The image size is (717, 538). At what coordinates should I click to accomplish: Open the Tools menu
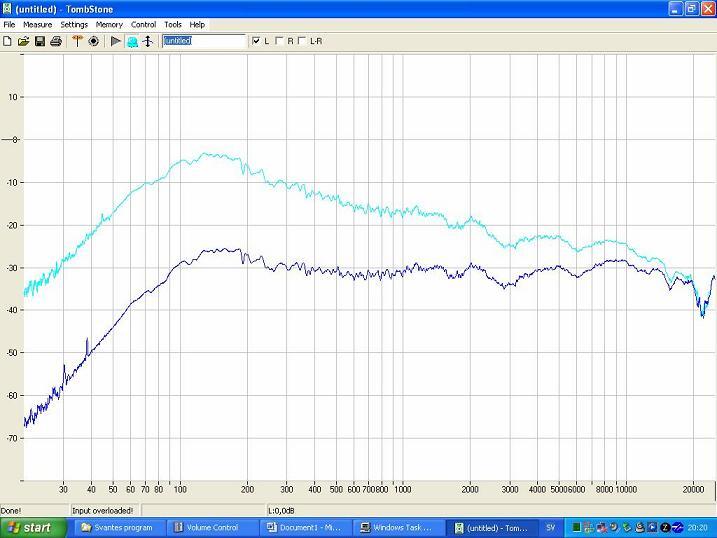click(173, 25)
